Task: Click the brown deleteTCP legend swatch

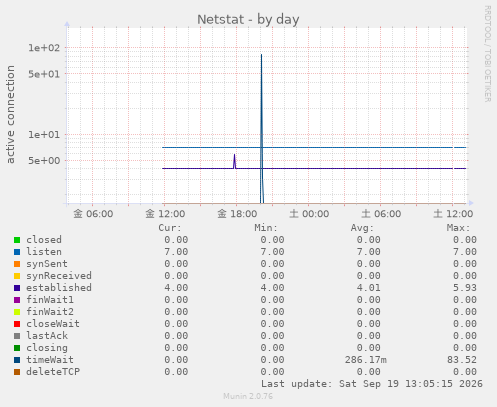Action: click(x=17, y=372)
